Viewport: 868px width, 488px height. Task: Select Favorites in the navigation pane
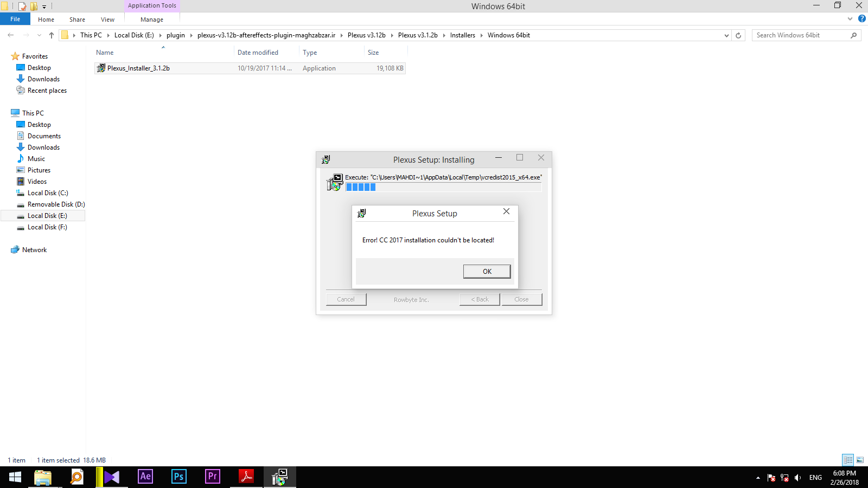click(x=35, y=56)
